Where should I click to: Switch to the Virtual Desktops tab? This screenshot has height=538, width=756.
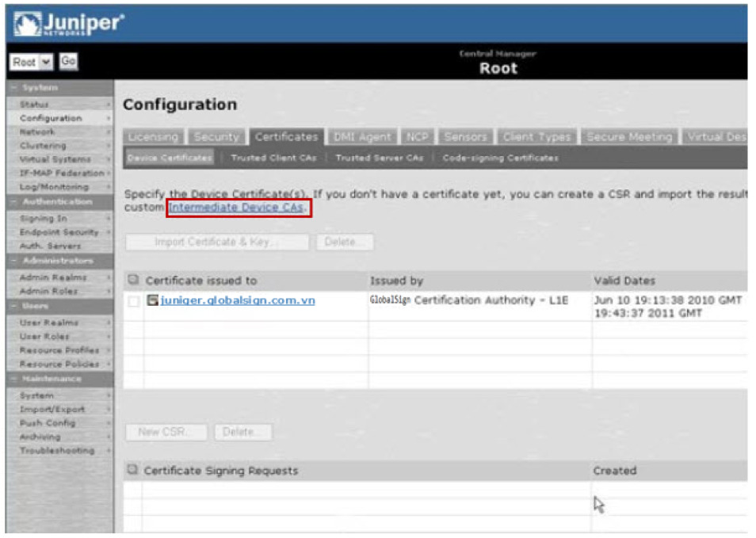click(716, 137)
